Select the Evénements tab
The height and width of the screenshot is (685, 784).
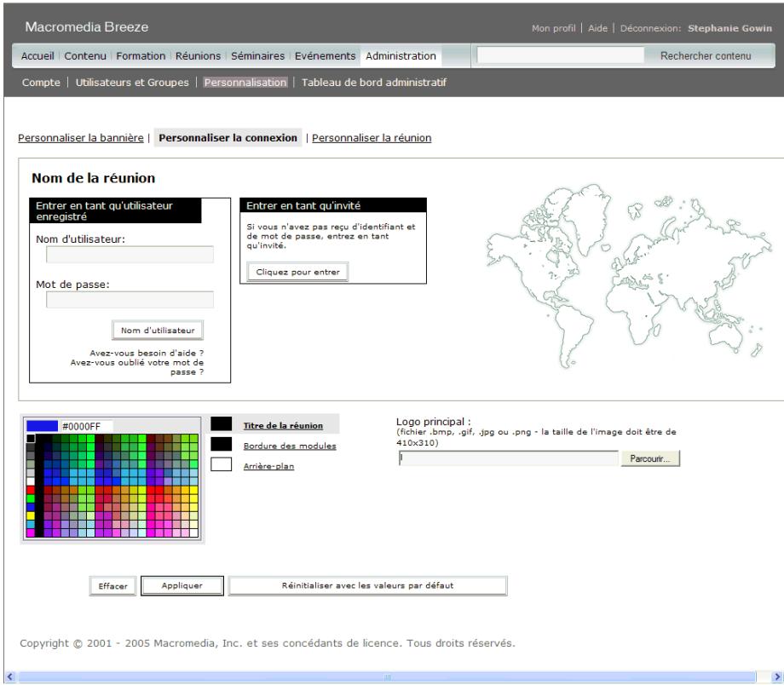325,56
